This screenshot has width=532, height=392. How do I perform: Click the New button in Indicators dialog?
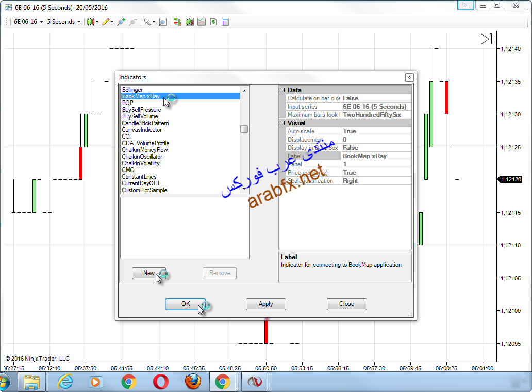(x=149, y=273)
